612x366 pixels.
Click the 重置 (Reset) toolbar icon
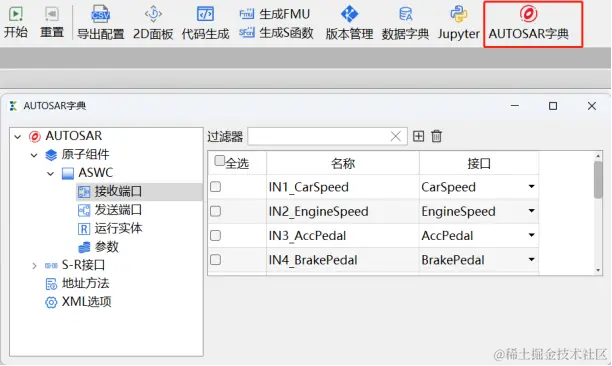coord(52,22)
